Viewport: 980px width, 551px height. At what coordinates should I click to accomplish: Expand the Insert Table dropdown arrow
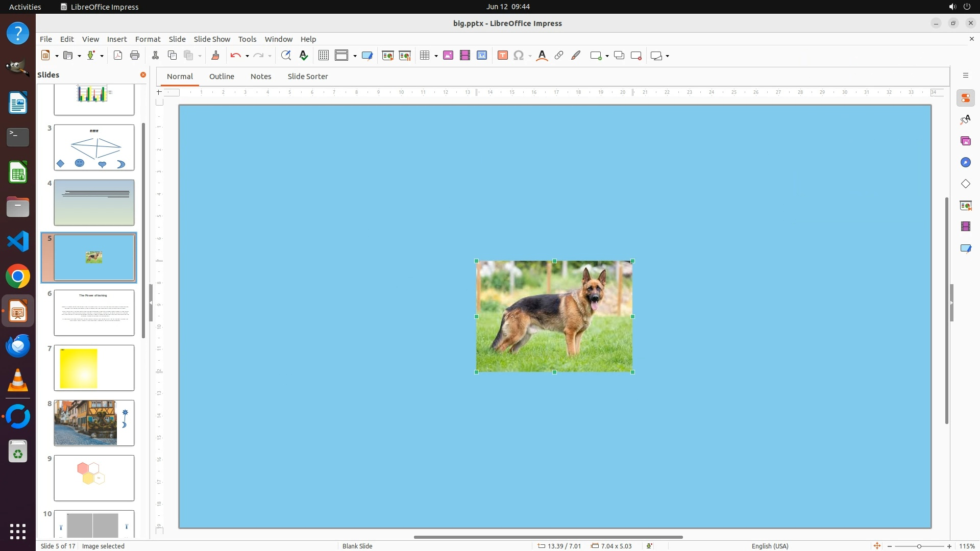pyautogui.click(x=436, y=56)
